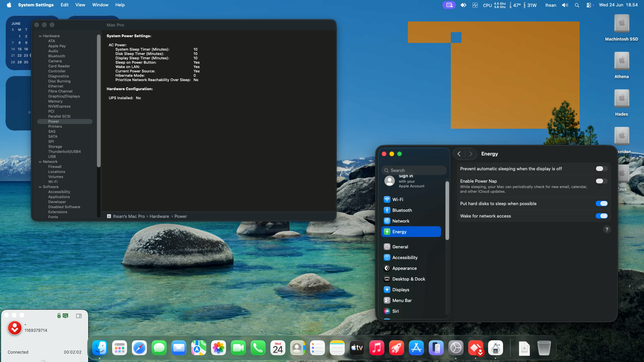Toggle Prevent automatic sleeping when display off
Screen dimensions: 644x362
(x=601, y=169)
